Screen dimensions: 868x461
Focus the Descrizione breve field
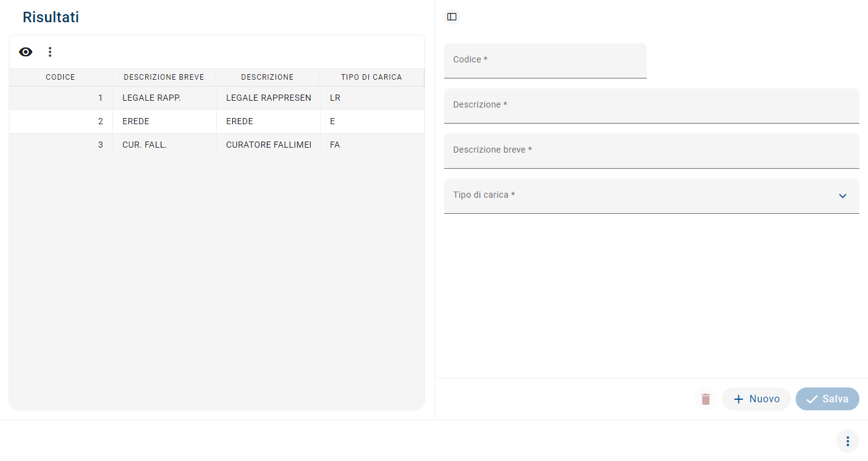pyautogui.click(x=651, y=151)
